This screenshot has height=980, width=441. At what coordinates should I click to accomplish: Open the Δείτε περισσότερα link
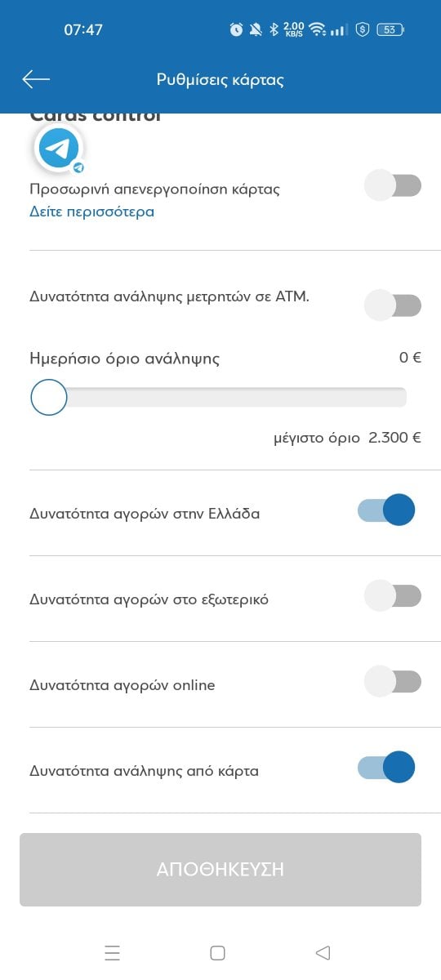coord(91,212)
